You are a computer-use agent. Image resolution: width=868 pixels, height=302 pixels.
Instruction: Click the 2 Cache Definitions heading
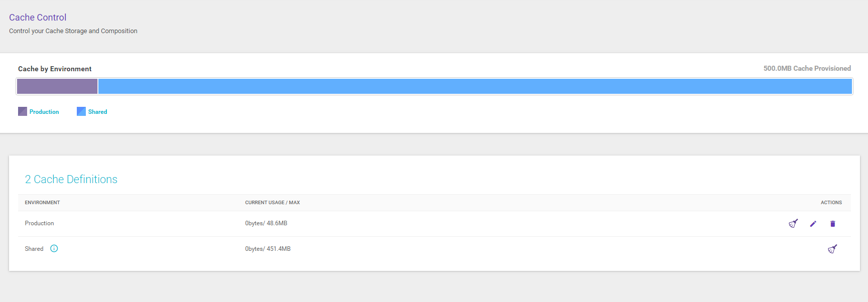(71, 180)
